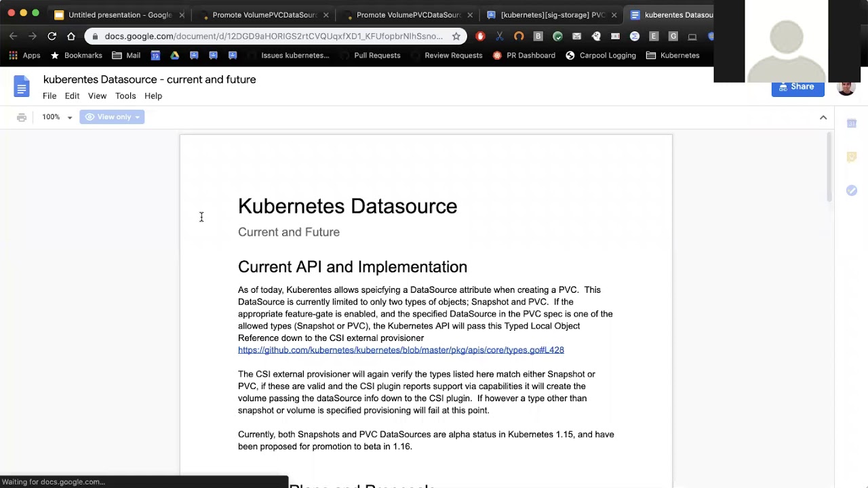Close the Untitled presentation tab

click(x=182, y=15)
